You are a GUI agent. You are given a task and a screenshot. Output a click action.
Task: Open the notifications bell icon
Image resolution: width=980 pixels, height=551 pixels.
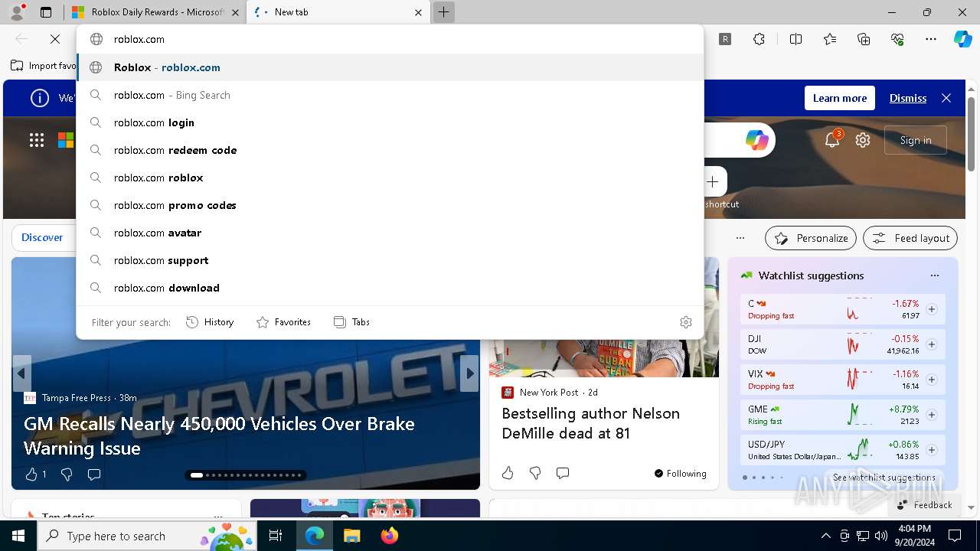click(x=832, y=140)
